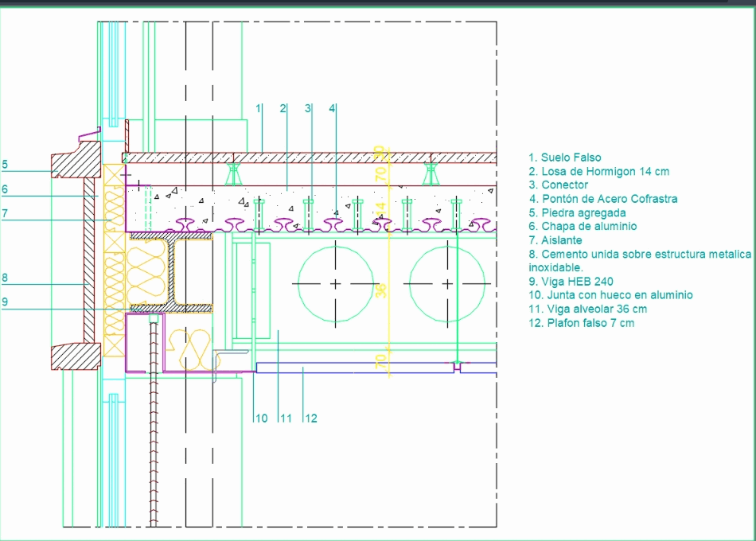The height and width of the screenshot is (541, 756).
Task: Select callout number 5 on the left edge
Action: coord(6,164)
